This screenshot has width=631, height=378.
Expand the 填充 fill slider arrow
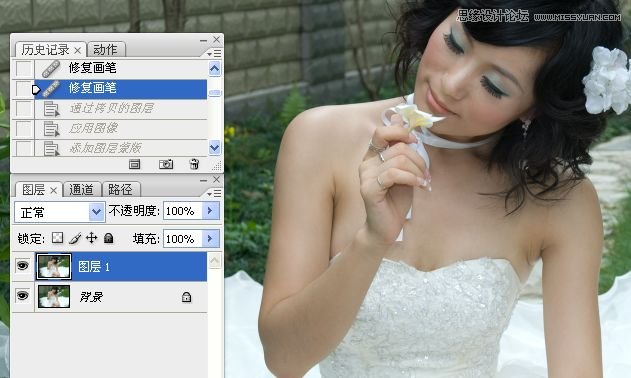tap(210, 239)
